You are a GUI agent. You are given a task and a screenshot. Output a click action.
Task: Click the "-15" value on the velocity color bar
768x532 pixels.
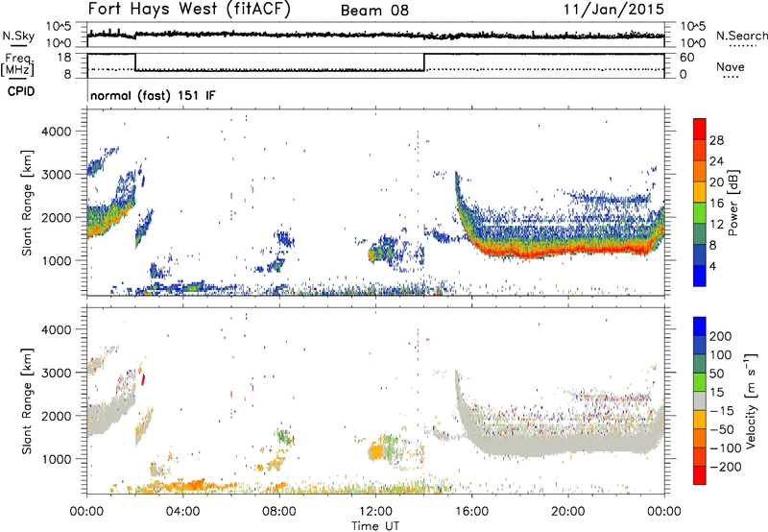click(x=722, y=411)
